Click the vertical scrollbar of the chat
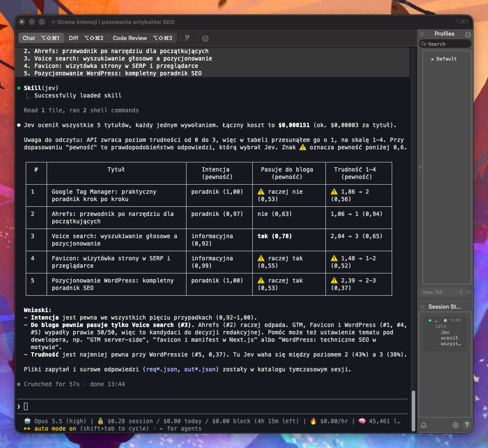Image resolution: width=488 pixels, height=448 pixels. click(x=413, y=411)
